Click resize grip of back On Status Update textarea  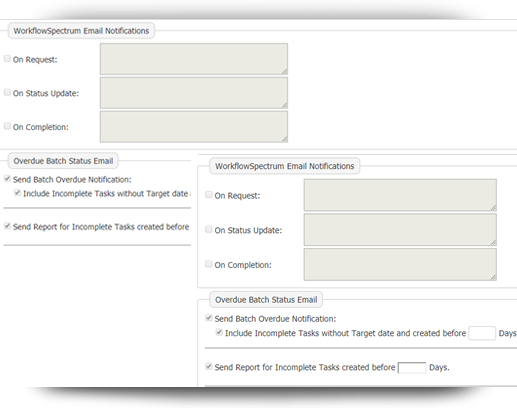(285, 106)
